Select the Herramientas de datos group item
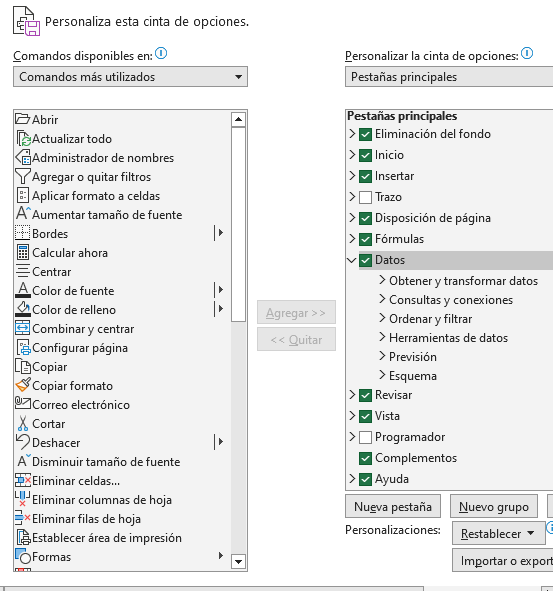The image size is (553, 591). 448,338
